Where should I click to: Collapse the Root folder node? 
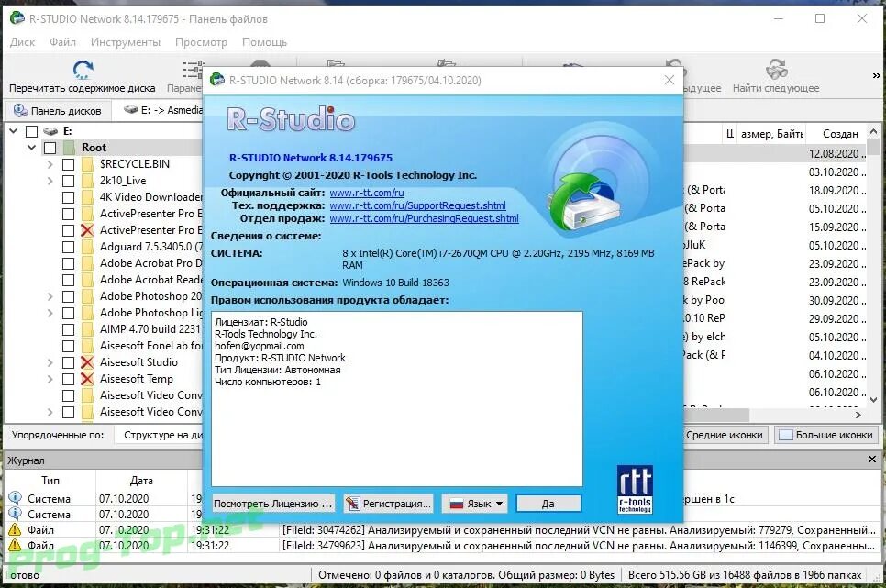(31, 148)
